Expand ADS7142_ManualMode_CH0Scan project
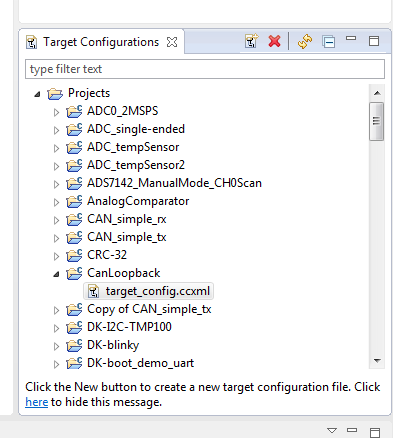The width and height of the screenshot is (393, 438). click(56, 184)
